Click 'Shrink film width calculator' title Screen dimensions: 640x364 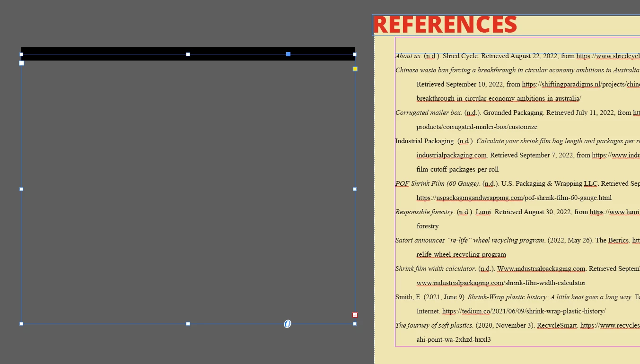tap(436, 269)
